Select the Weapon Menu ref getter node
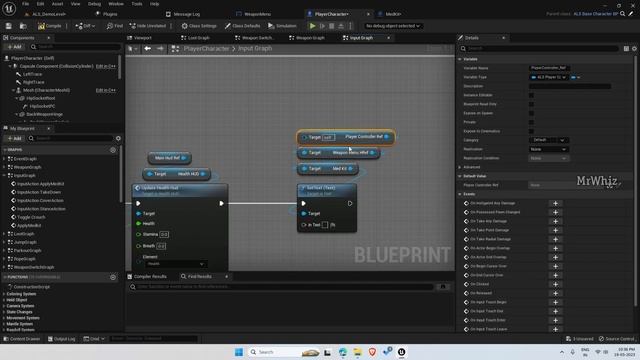The width and height of the screenshot is (640, 360). (x=338, y=153)
